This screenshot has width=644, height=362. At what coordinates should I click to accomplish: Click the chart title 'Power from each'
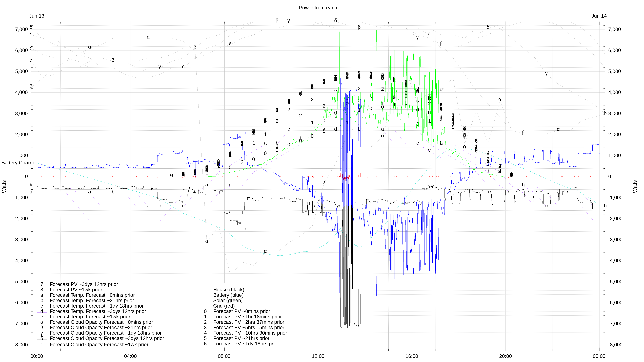(318, 8)
